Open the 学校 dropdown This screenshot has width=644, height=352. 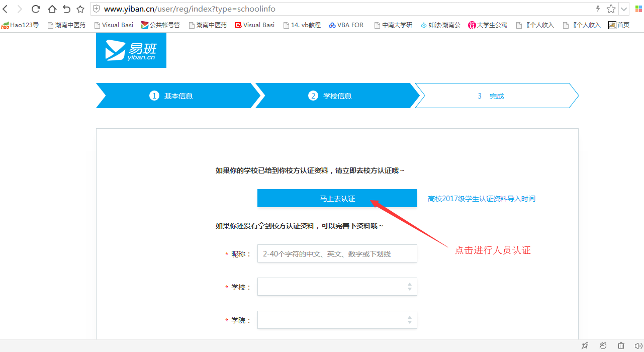pos(337,287)
